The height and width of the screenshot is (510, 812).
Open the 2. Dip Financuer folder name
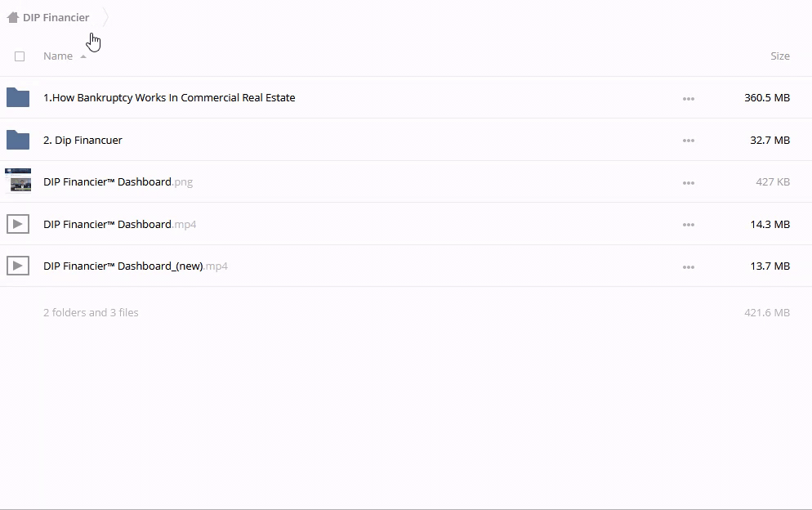83,141
